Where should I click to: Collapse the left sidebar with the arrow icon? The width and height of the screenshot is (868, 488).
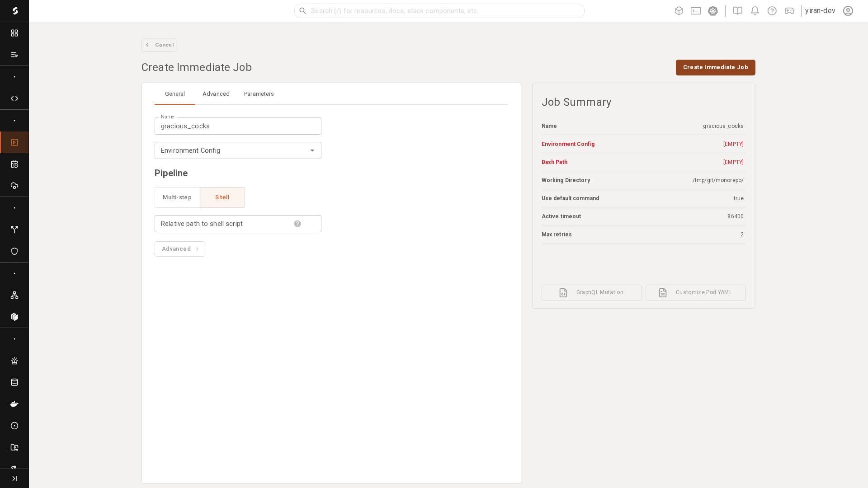pyautogui.click(x=14, y=478)
